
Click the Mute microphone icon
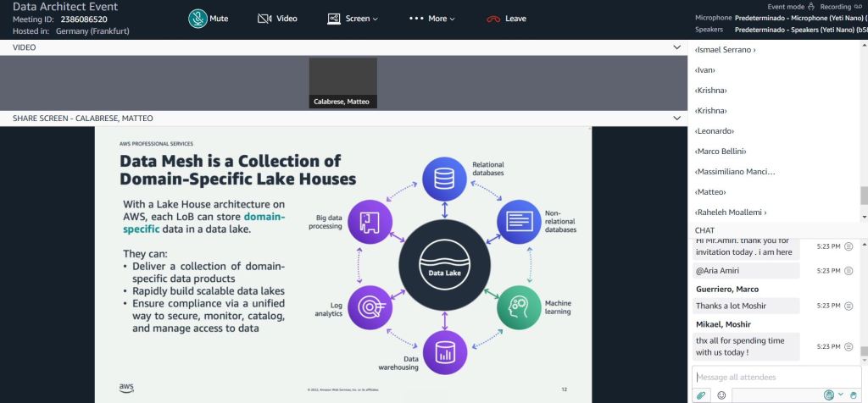pyautogui.click(x=198, y=18)
